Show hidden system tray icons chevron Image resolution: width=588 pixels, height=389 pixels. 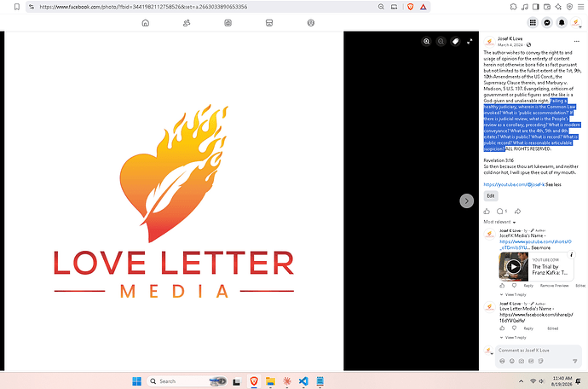[521, 381]
